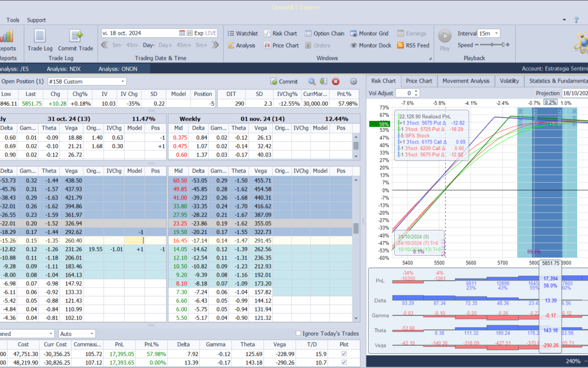The image size is (588, 368).
Task: Open the Windows group dialog launcher
Action: (430, 58)
